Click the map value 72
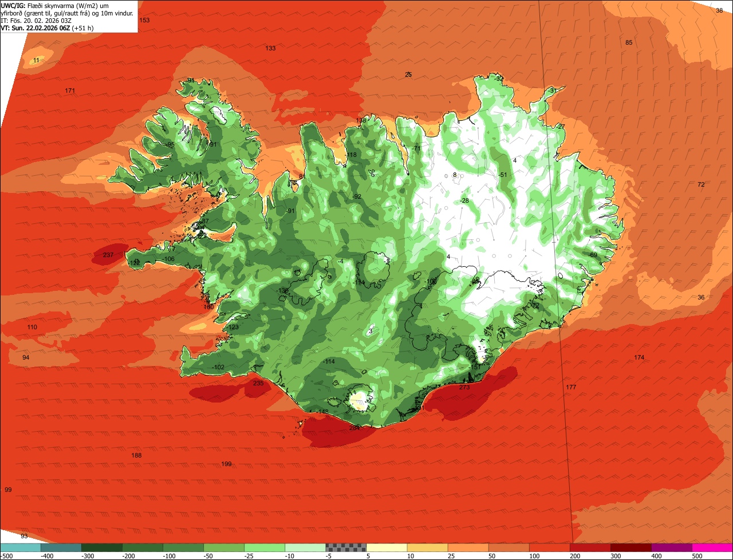This screenshot has height=560, width=733. (701, 184)
